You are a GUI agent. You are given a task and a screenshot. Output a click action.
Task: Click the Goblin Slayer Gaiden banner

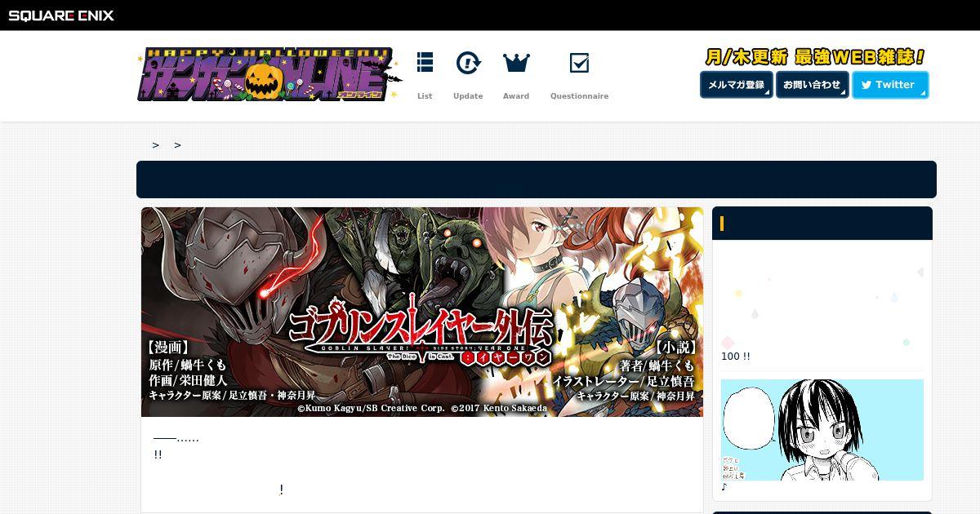422,312
